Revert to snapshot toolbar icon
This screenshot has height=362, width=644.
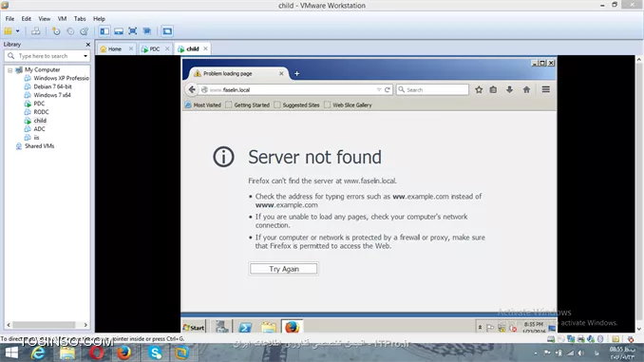click(70, 30)
